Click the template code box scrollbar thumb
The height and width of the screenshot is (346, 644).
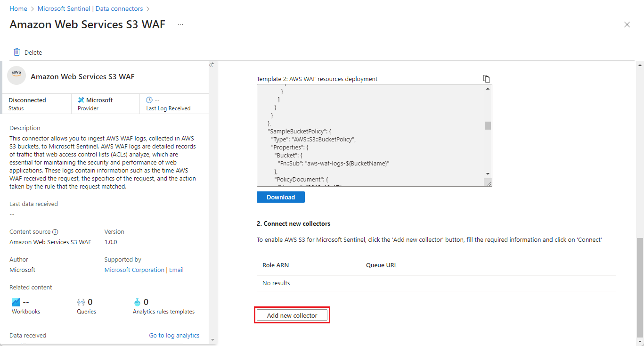(x=488, y=125)
